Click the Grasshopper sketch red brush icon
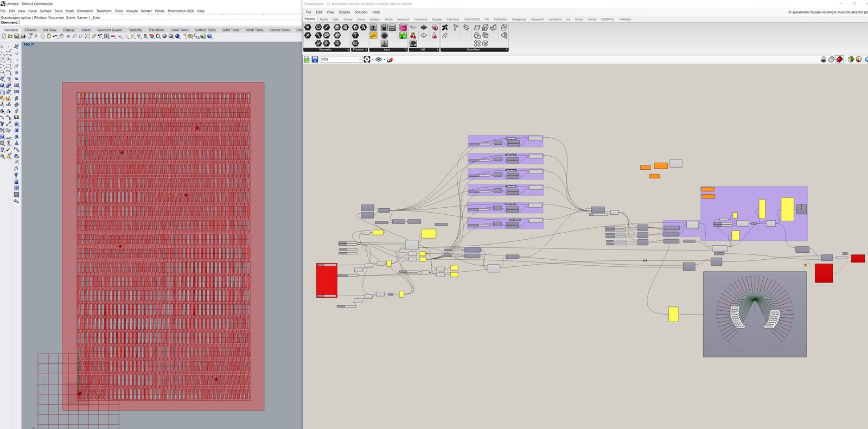Image resolution: width=868 pixels, height=429 pixels. [390, 59]
